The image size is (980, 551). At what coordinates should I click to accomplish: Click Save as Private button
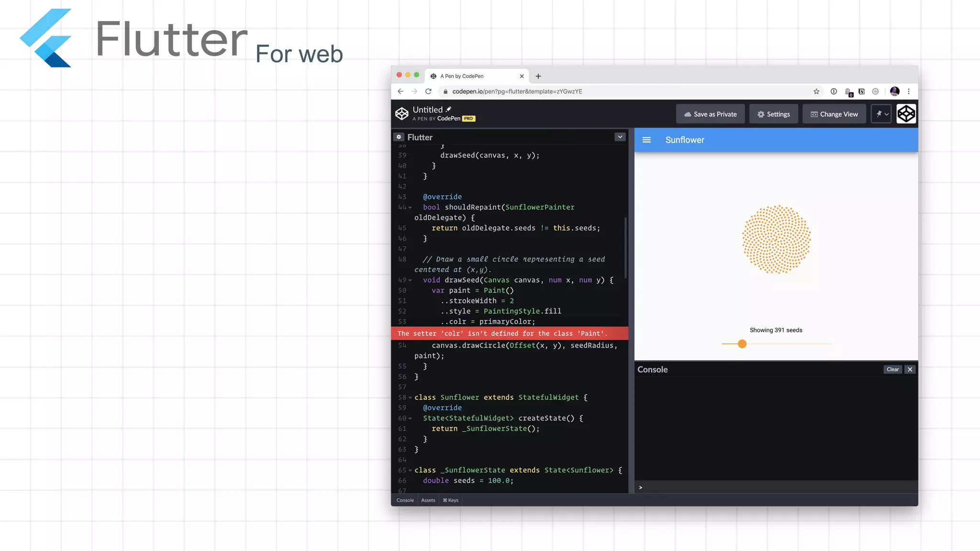point(710,114)
